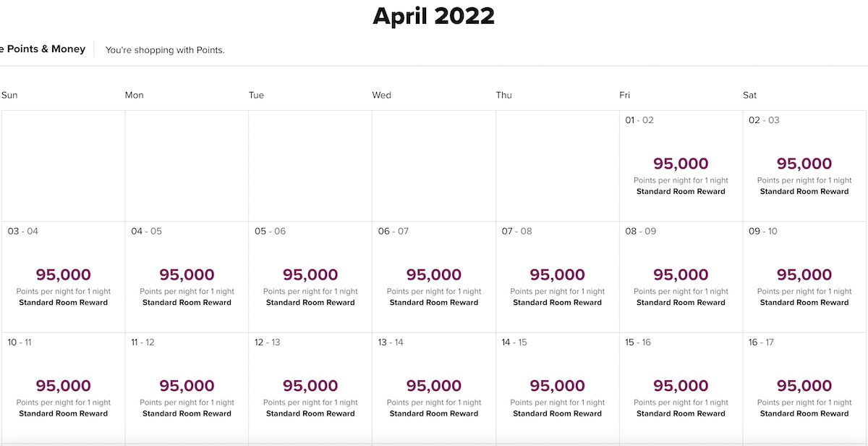Screen dimensions: 868x446
Task: Click Standard Room Reward label on 16 - 17
Action: 804,413
